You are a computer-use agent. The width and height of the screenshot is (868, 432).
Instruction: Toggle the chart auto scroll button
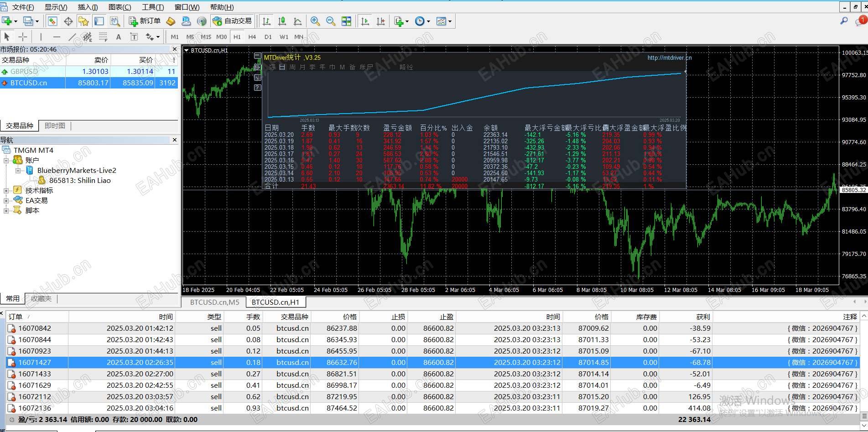[x=365, y=21]
